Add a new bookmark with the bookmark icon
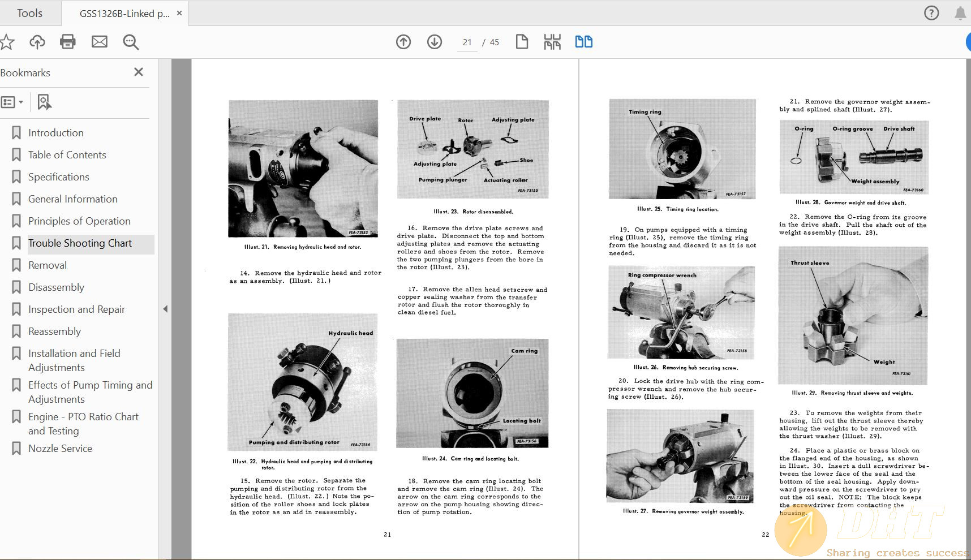Screen dimensions: 971x560 (x=44, y=102)
